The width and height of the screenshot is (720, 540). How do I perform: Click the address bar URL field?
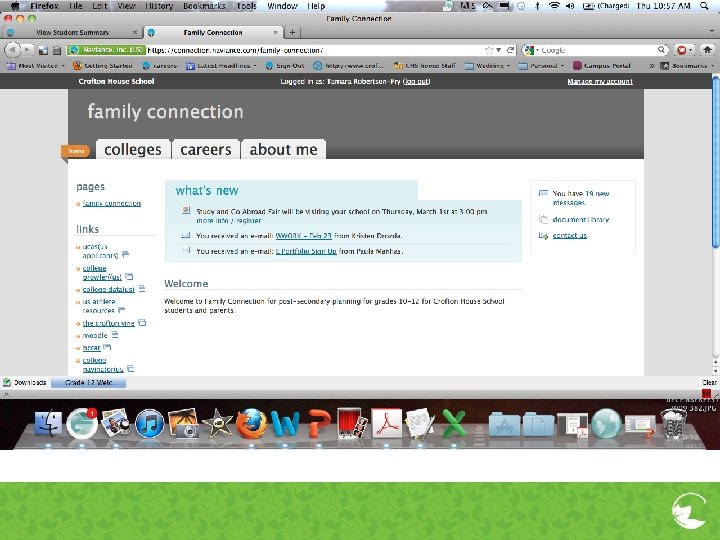point(315,50)
